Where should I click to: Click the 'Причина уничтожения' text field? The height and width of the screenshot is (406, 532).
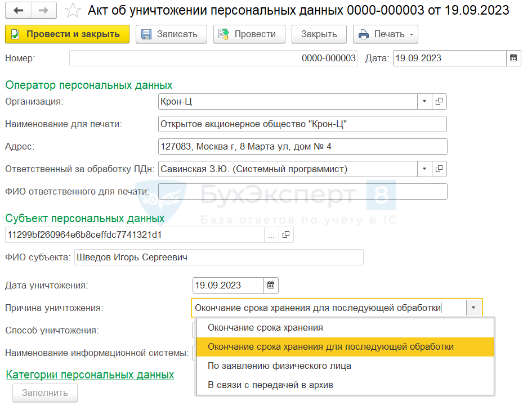pyautogui.click(x=329, y=308)
